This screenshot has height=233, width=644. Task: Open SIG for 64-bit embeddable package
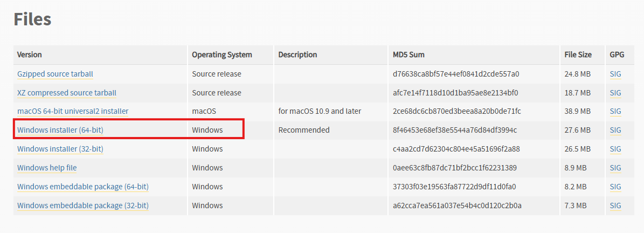click(x=615, y=187)
